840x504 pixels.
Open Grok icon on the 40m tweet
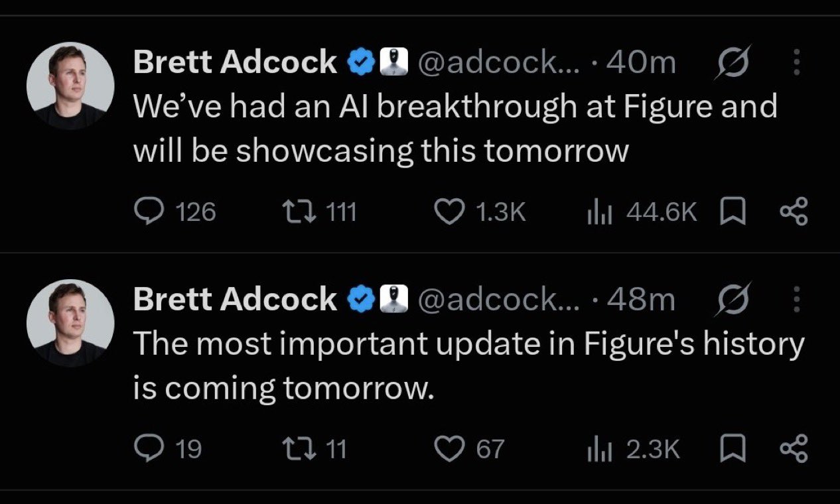click(732, 63)
